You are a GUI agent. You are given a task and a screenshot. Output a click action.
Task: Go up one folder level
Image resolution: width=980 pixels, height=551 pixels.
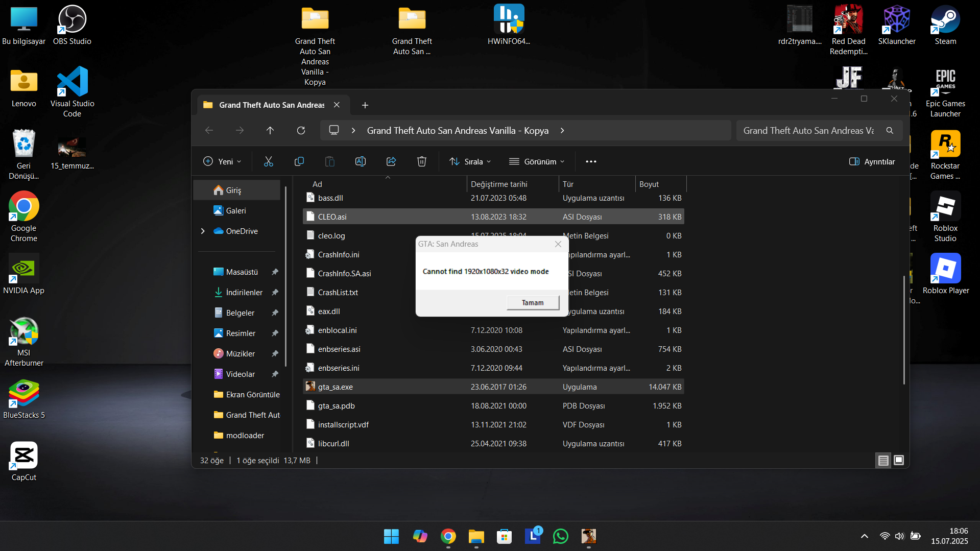click(270, 131)
